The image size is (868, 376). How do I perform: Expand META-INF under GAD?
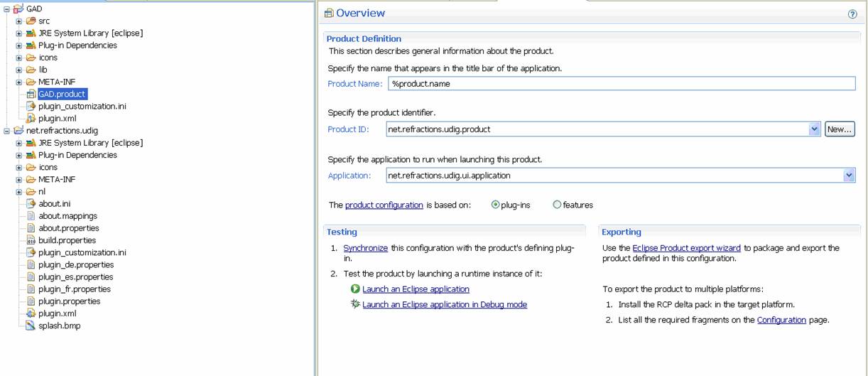pyautogui.click(x=19, y=82)
